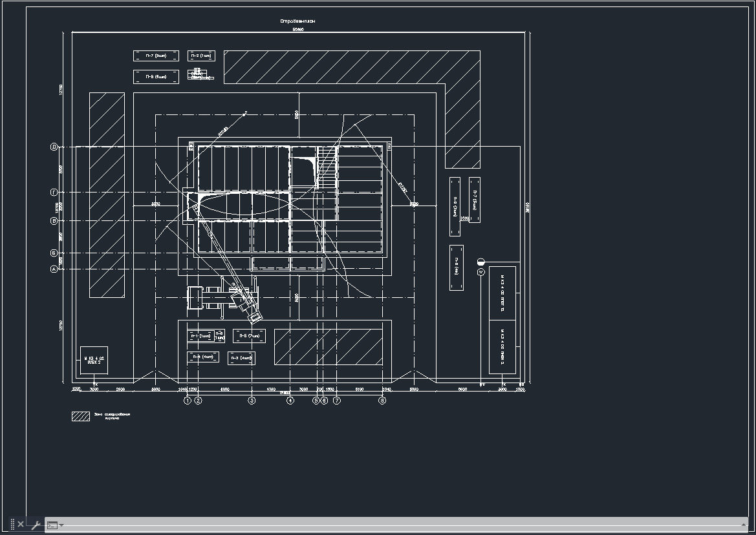Select axis bubble 4 below the plan
Image resolution: width=756 pixels, height=535 pixels.
pyautogui.click(x=290, y=401)
